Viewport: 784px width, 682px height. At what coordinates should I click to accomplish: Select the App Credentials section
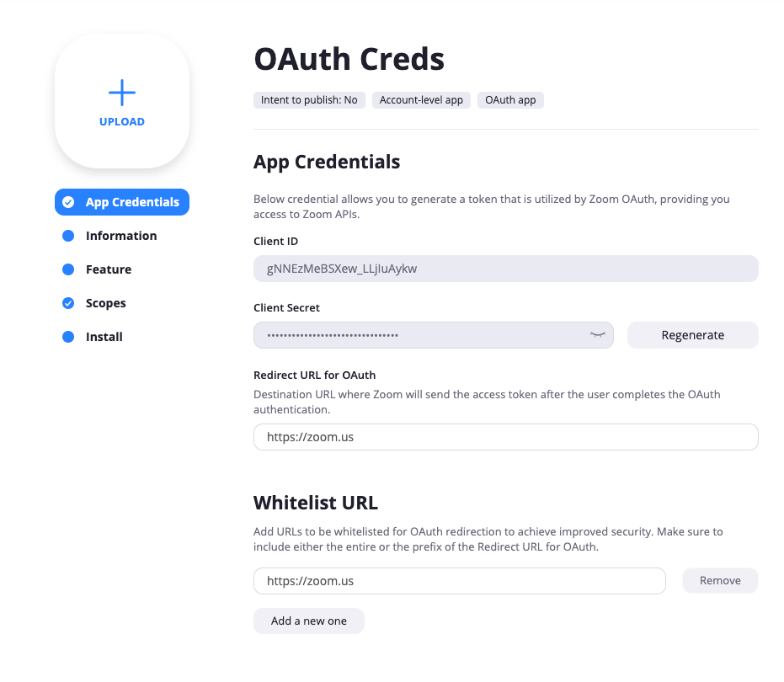point(132,202)
